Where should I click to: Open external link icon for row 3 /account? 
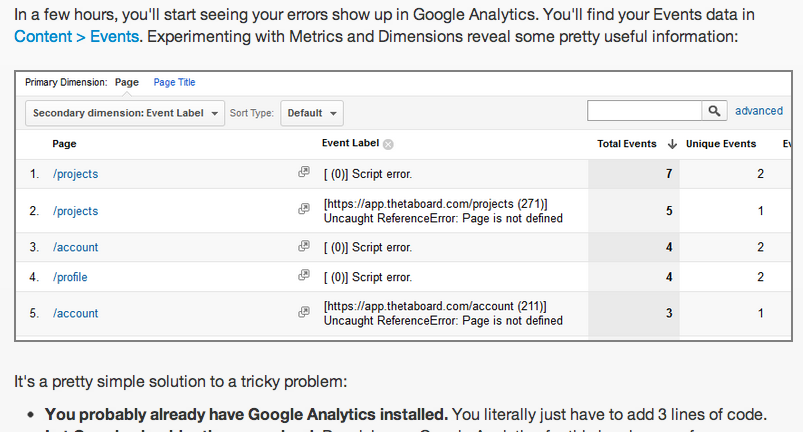304,246
